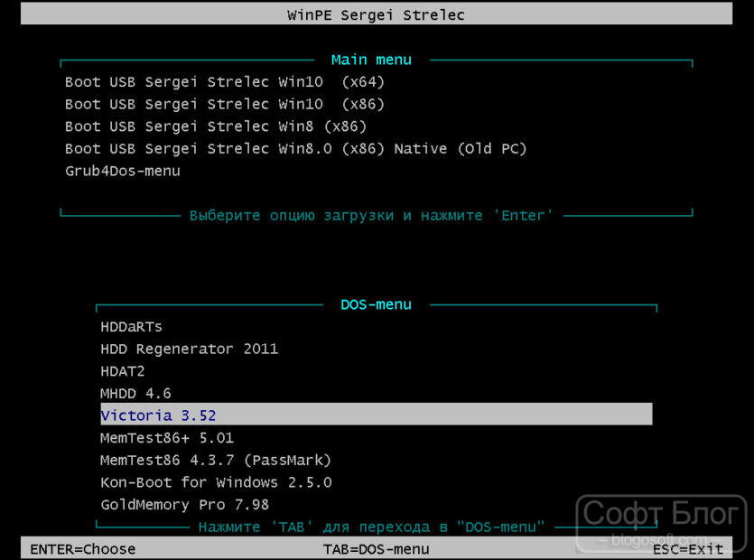Select HDDaRTs in DOS-menu
This screenshot has height=560, width=754.
pos(131,327)
